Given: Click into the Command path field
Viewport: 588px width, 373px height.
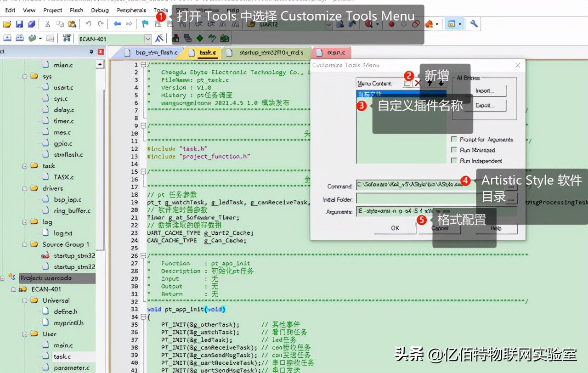Looking at the screenshot, I should point(431,186).
